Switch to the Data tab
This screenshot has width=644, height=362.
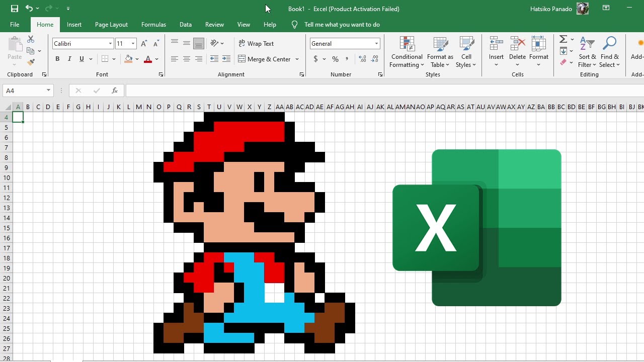click(186, 24)
